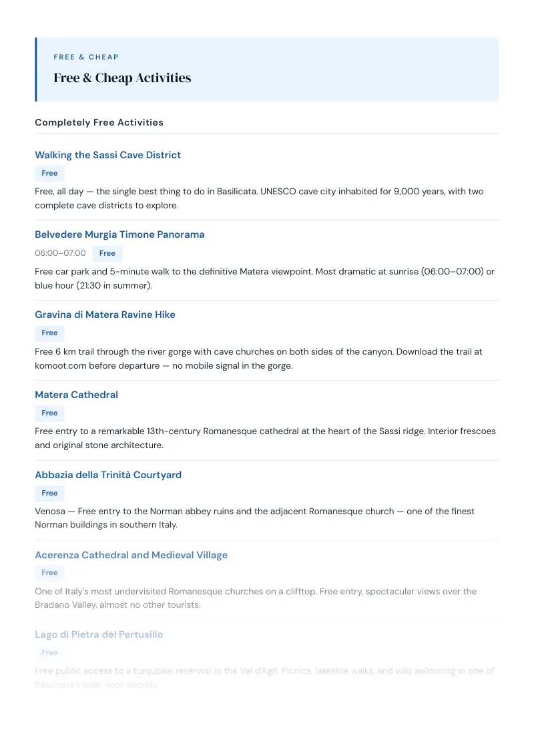Click the komoot.com trail description paragraph
This screenshot has height=756, width=534.
[258, 359]
